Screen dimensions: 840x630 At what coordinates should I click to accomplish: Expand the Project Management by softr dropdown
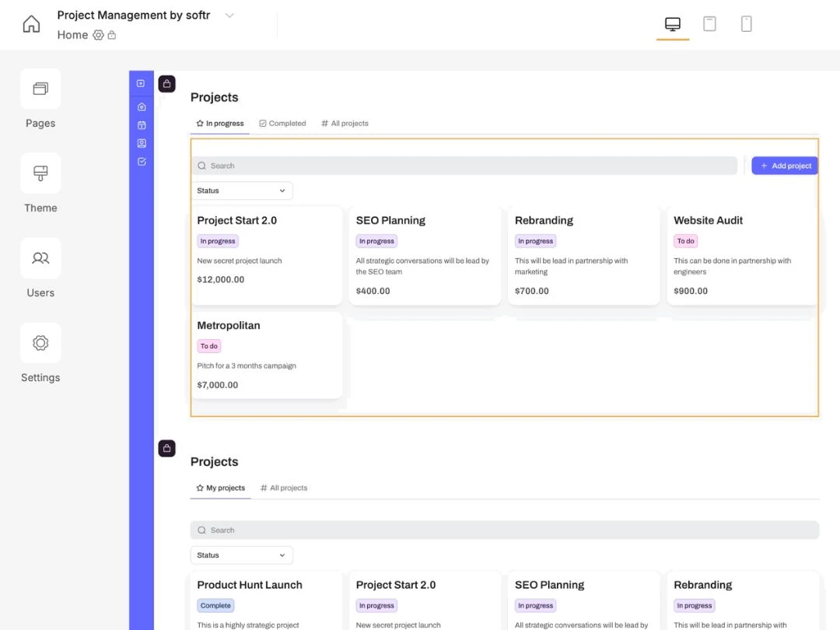(229, 16)
